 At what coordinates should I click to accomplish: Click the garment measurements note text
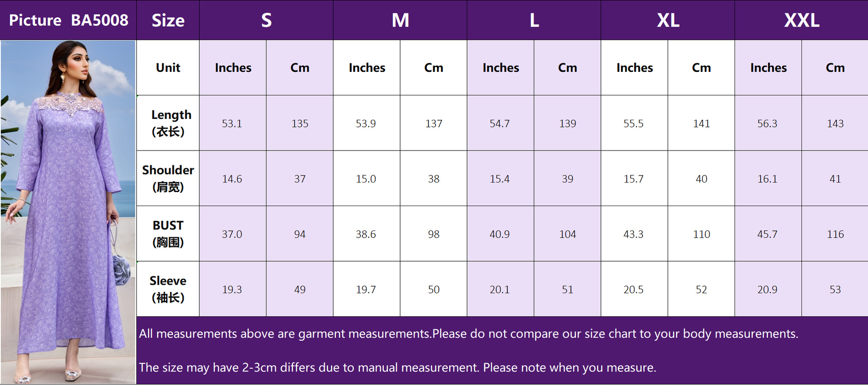pyautogui.click(x=468, y=334)
